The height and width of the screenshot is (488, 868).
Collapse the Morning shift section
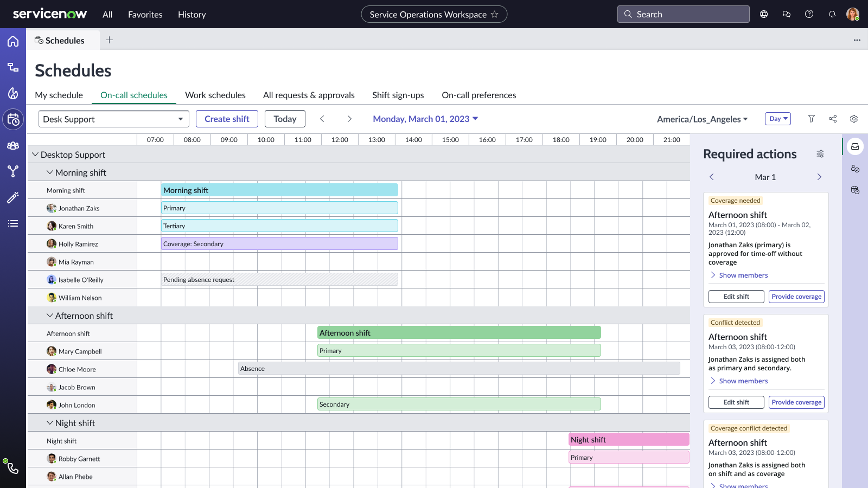click(x=50, y=172)
